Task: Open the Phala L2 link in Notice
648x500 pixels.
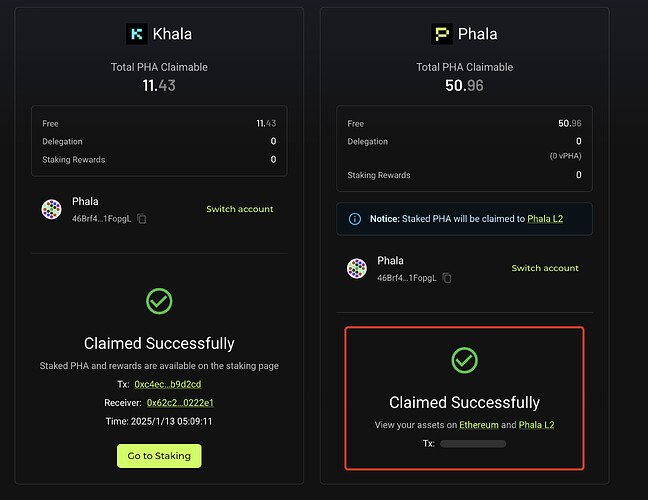Action: coord(545,218)
